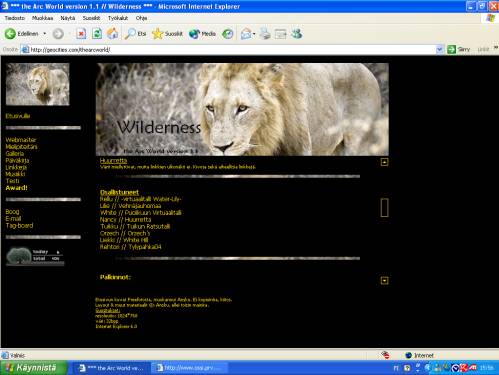The image size is (499, 375).
Task: Click the Stop loading toolbar icon
Action: 81,34
